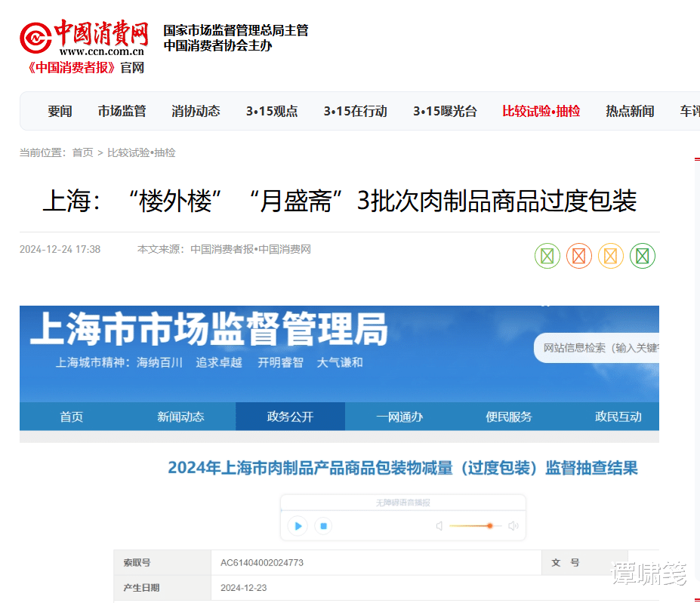Open the 比较试验•抽检 navigation tab
700x603 pixels.
541,111
